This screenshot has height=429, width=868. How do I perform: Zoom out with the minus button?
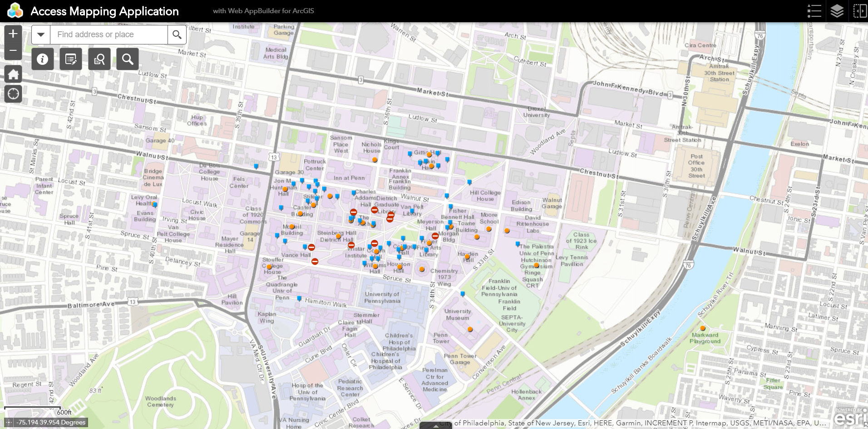click(13, 51)
